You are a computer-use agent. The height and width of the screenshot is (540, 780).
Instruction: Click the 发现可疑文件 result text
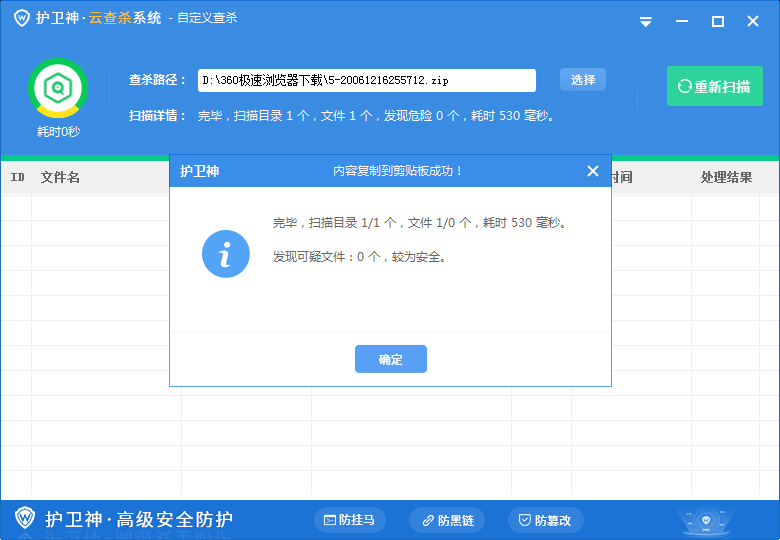point(360,257)
